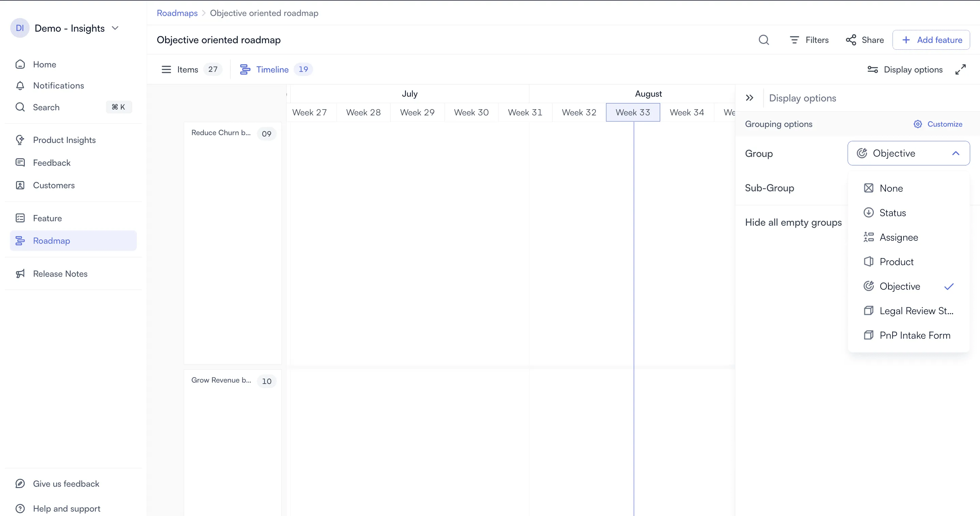980x516 pixels.
Task: Click the Home sidebar icon
Action: 20,64
